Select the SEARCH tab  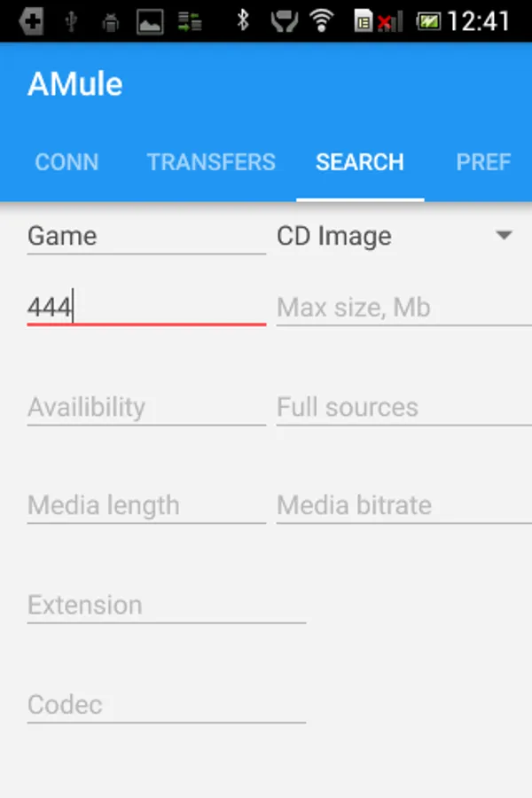click(360, 162)
